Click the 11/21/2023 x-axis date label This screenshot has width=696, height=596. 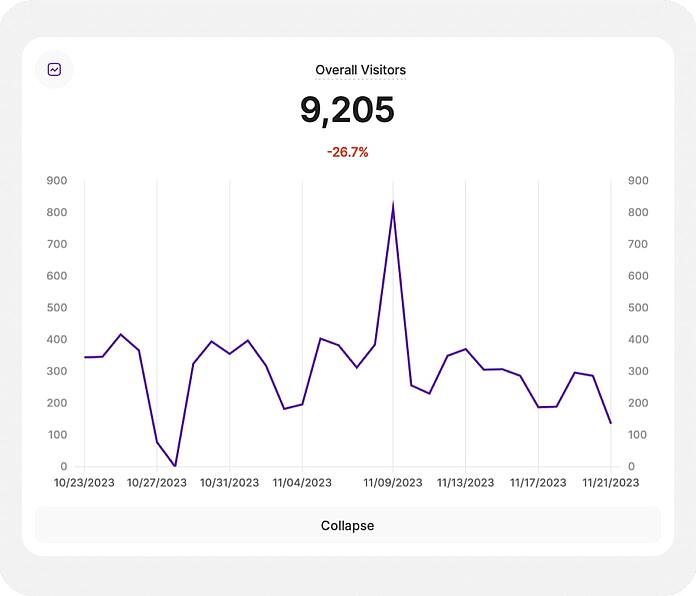[x=611, y=482]
